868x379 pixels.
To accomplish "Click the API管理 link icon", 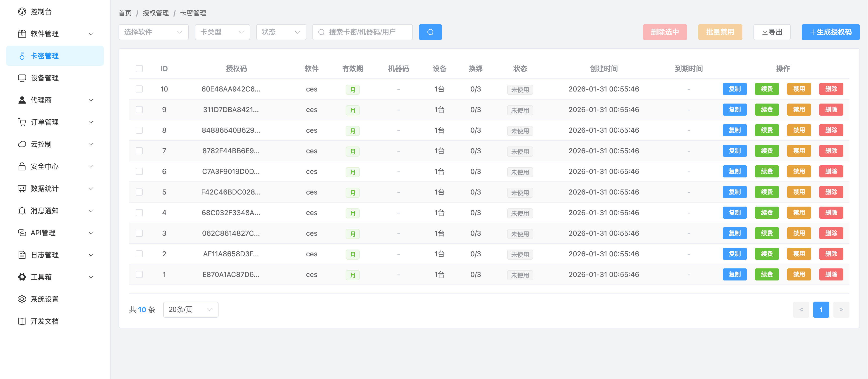I will (22, 233).
